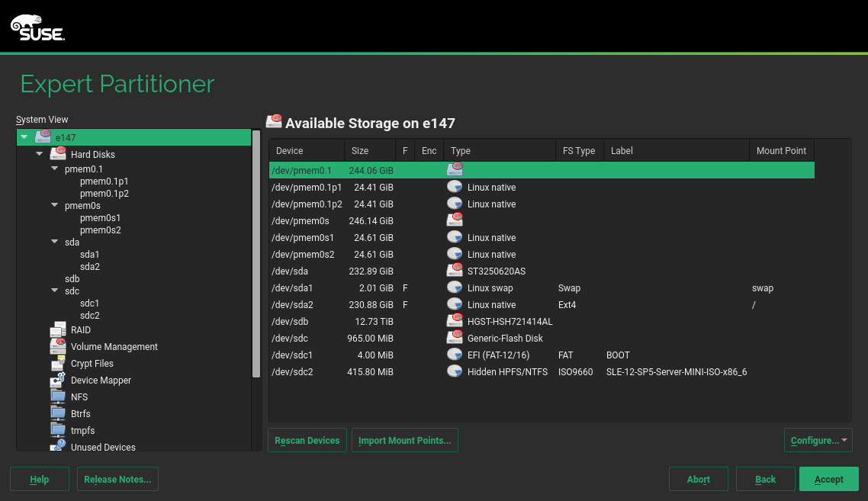Click the RAID icon in System View
This screenshot has width=868, height=501.
click(x=58, y=330)
